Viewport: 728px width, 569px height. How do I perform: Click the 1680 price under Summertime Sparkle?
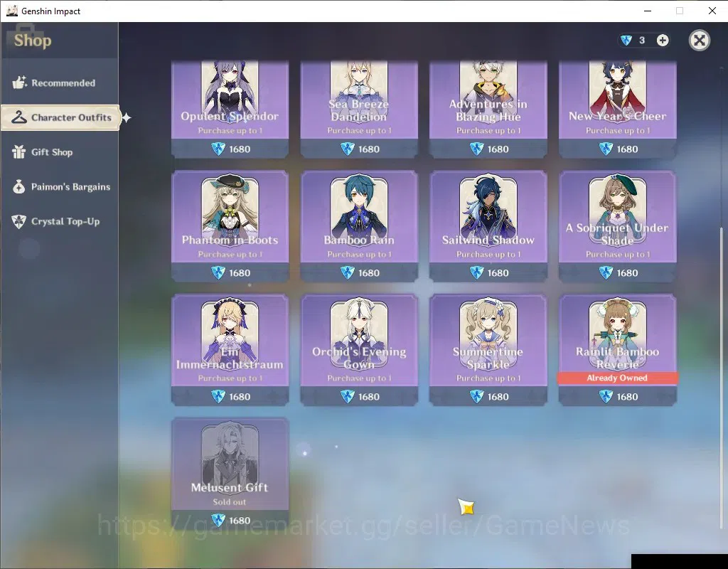tap(488, 397)
